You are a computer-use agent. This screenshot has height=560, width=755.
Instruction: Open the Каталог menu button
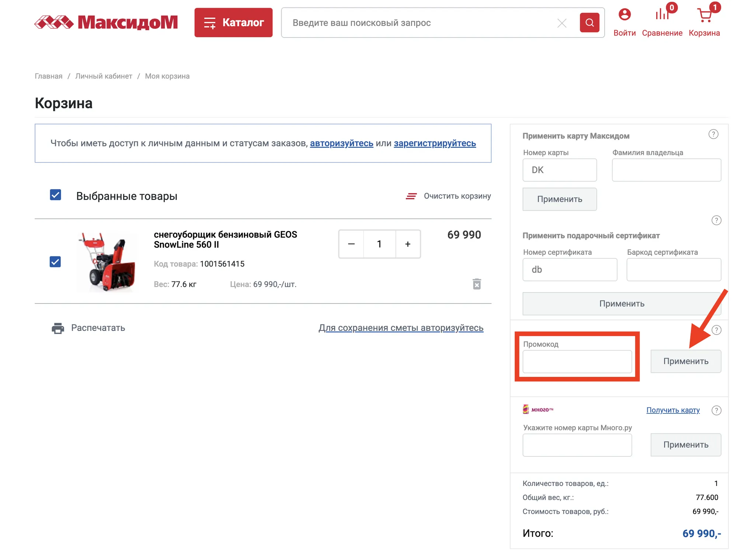(x=233, y=22)
